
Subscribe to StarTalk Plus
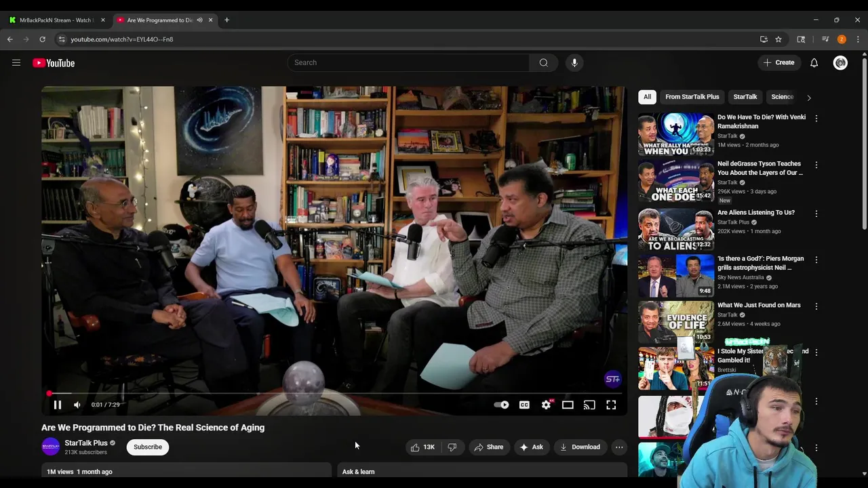148,447
